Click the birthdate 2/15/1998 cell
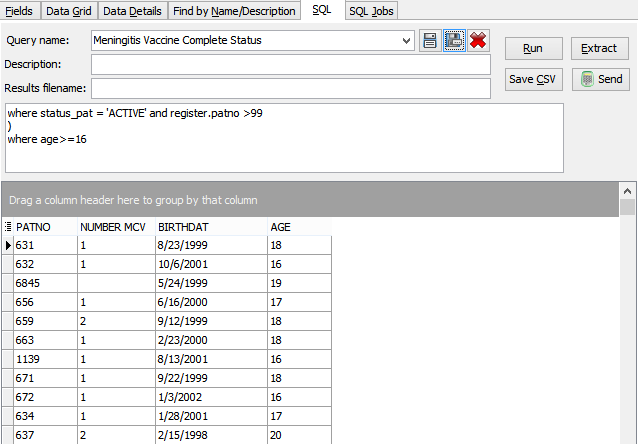638x444 pixels. click(x=211, y=435)
